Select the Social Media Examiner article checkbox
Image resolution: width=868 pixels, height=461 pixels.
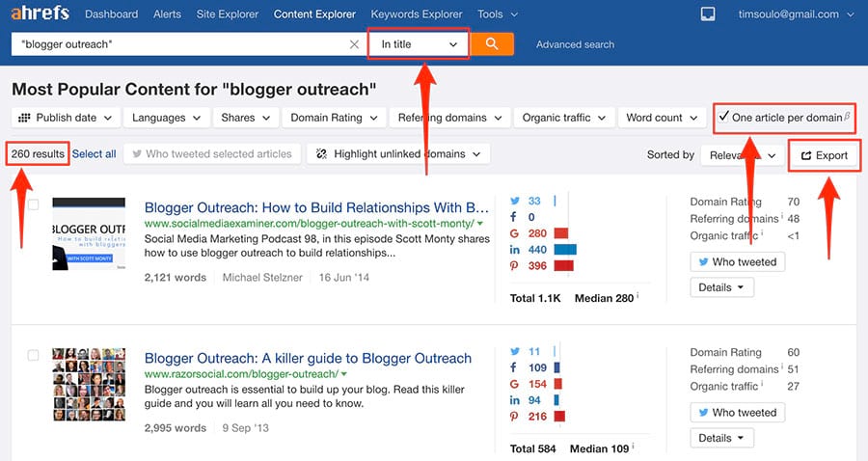tap(33, 204)
